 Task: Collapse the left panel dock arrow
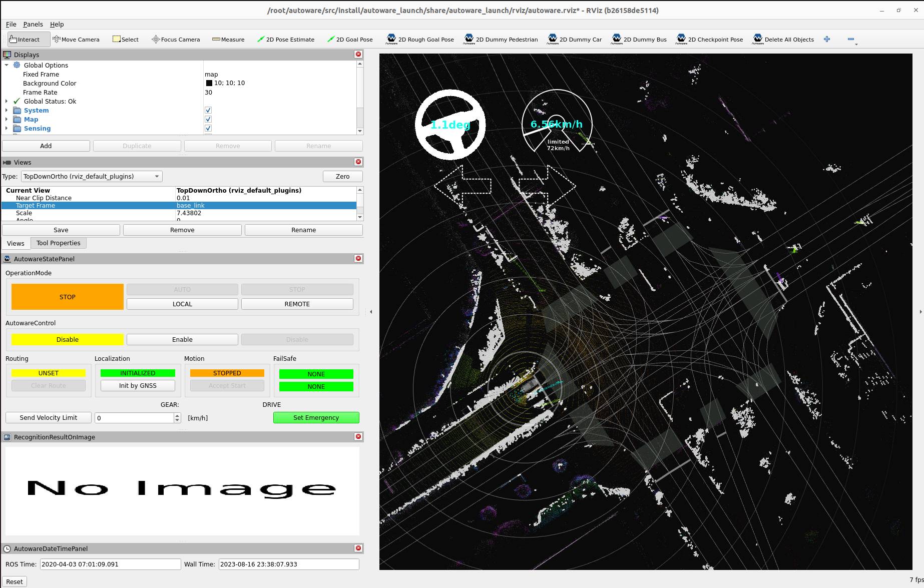tap(371, 312)
